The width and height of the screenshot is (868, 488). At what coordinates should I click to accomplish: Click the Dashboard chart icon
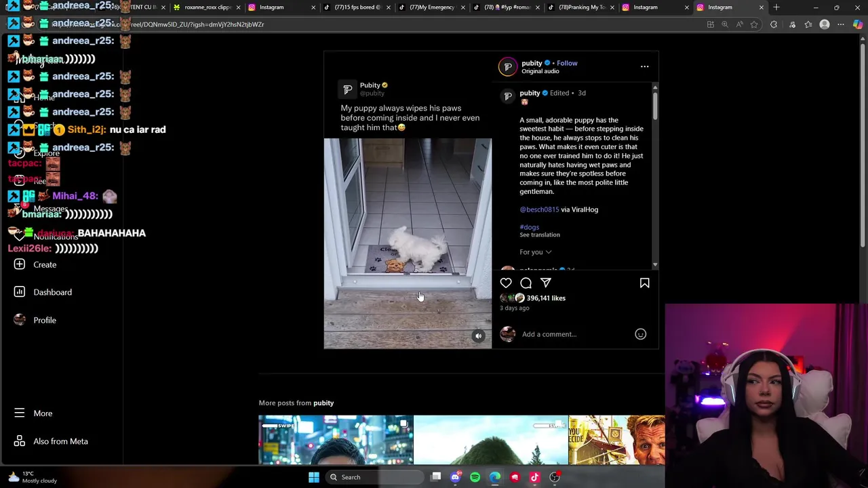tap(20, 292)
